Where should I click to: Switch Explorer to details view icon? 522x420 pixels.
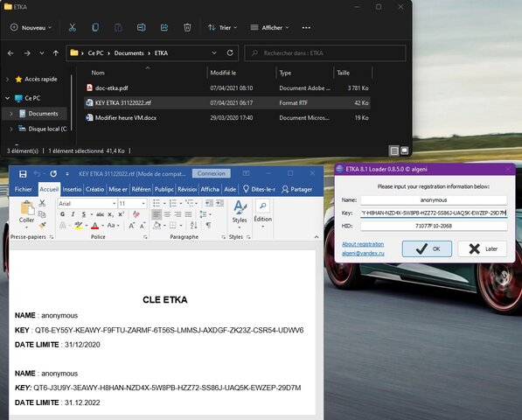pyautogui.click(x=394, y=150)
